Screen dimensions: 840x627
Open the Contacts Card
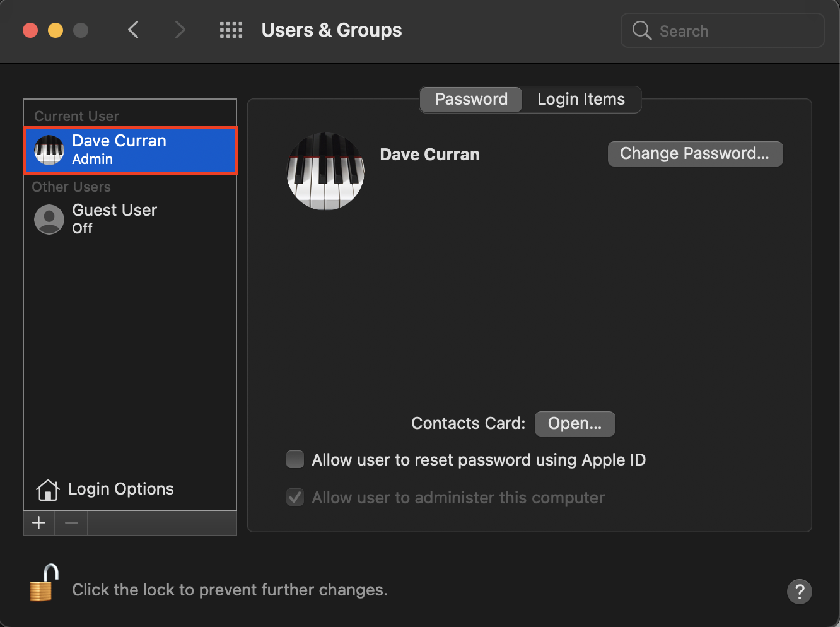coord(575,423)
